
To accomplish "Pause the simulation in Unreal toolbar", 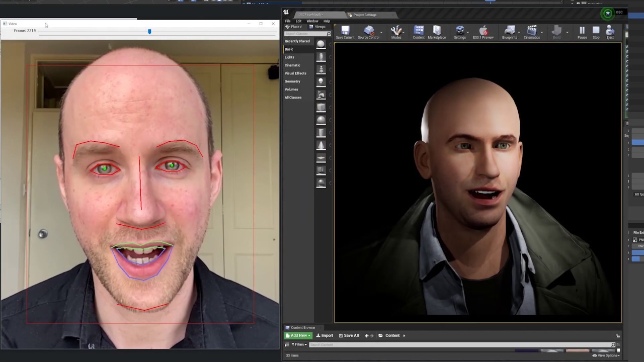I will (x=582, y=33).
